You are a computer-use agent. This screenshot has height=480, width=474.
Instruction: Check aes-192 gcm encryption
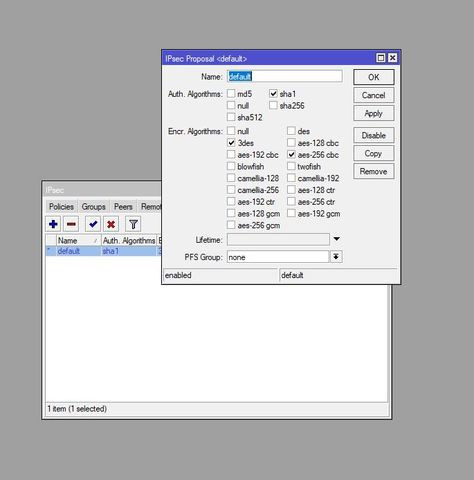click(291, 213)
